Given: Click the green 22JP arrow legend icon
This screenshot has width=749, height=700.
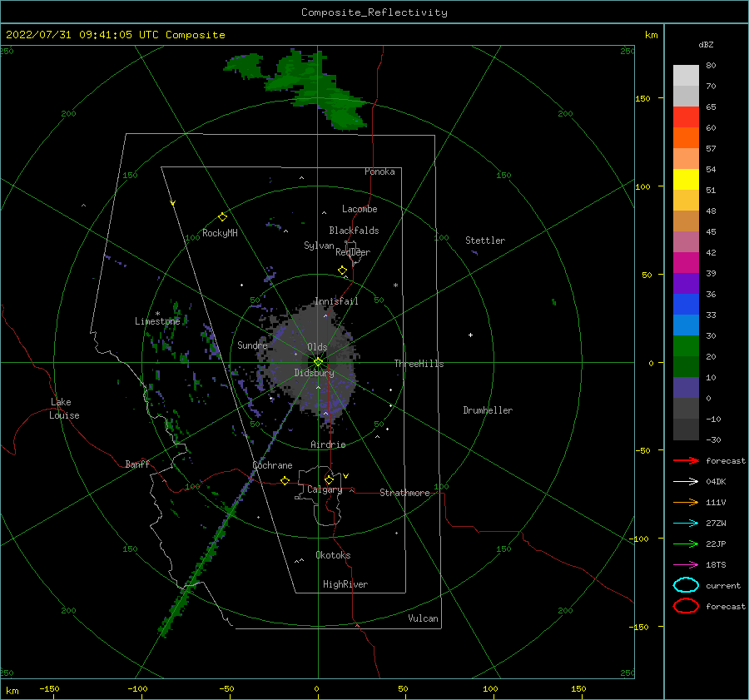Looking at the screenshot, I should (686, 544).
